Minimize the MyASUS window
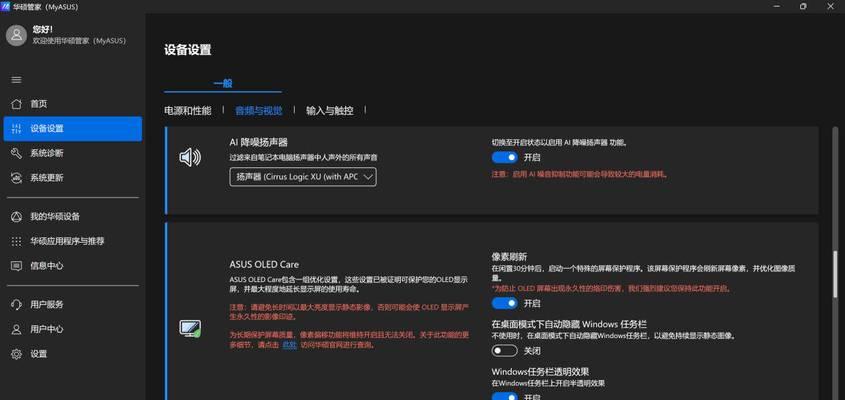This screenshot has height=400, width=845. pyautogui.click(x=778, y=6)
